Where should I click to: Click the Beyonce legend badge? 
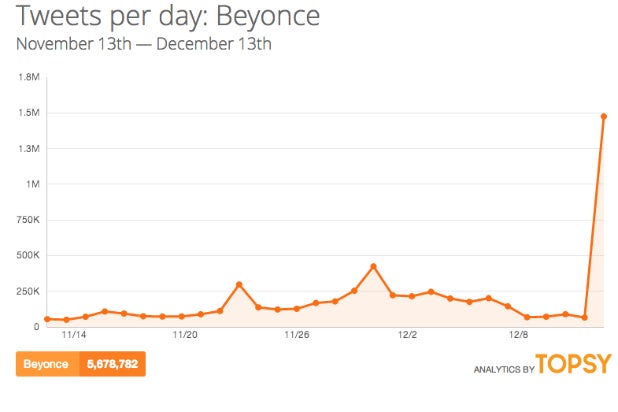point(46,364)
